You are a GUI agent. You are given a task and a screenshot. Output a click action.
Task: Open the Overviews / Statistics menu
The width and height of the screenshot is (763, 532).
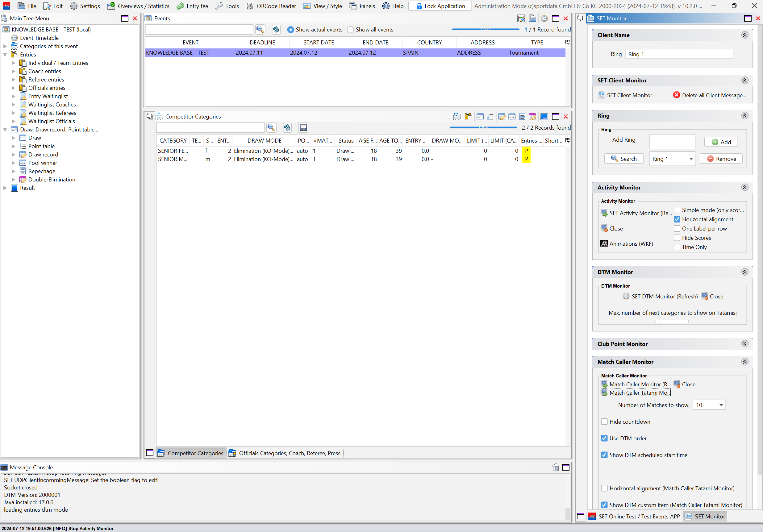138,6
